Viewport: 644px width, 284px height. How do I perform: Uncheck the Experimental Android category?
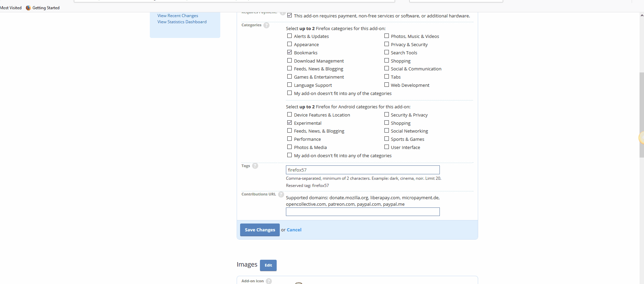pos(289,122)
